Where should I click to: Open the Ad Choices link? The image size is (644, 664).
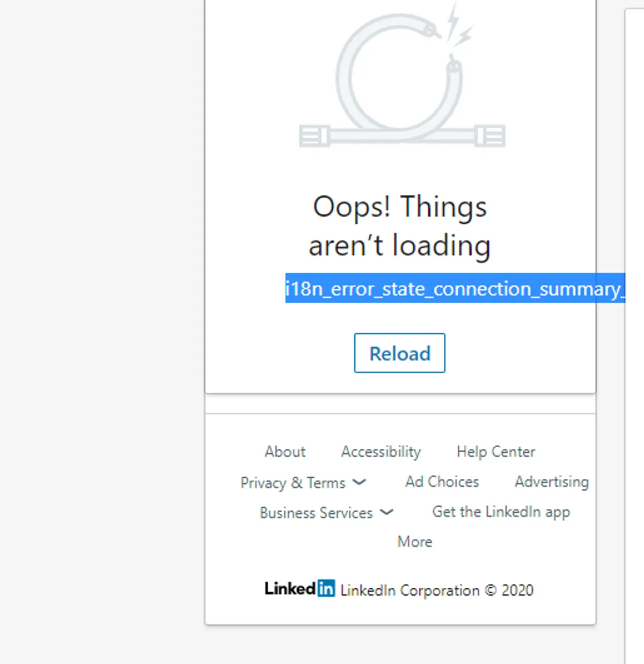(442, 482)
